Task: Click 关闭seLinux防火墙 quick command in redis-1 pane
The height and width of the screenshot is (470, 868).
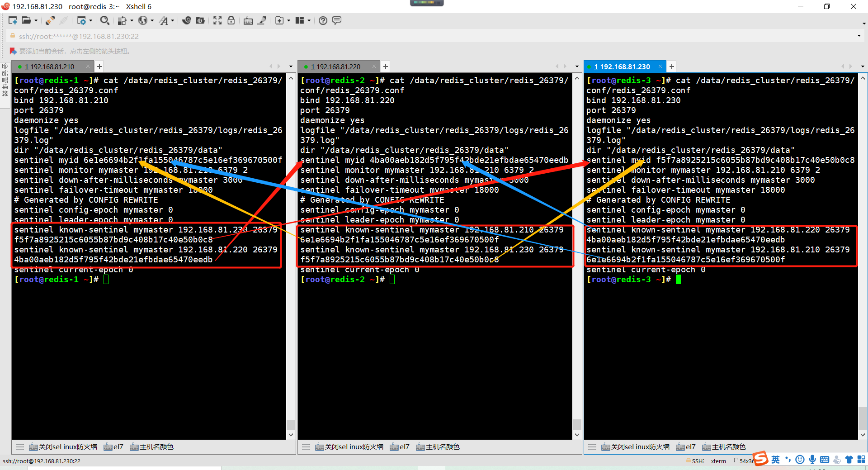Action: click(x=63, y=447)
